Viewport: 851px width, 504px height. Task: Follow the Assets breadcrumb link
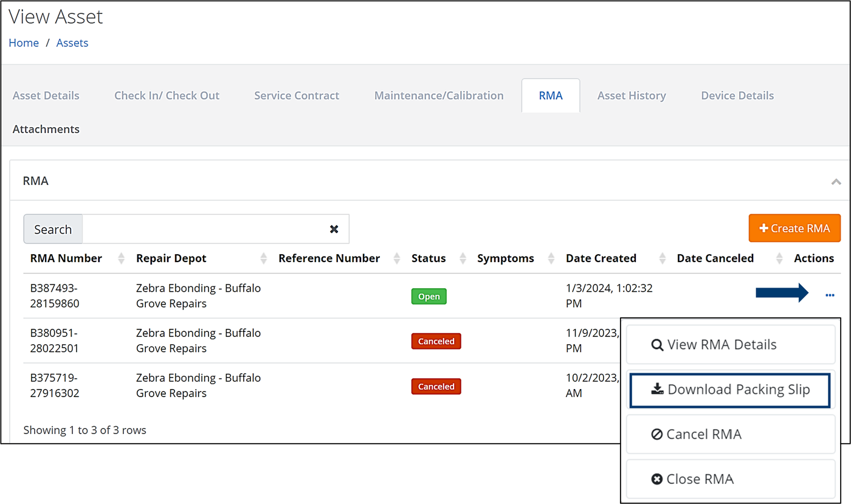72,43
